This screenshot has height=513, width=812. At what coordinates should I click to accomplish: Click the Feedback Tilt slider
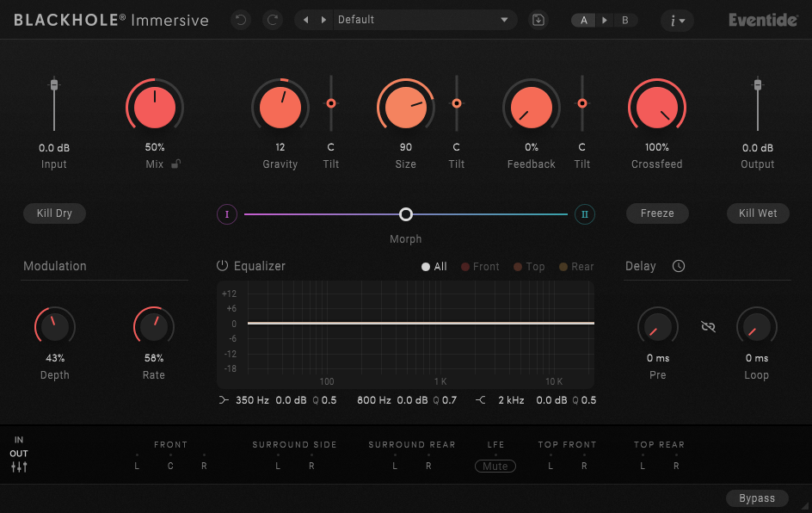582,103
